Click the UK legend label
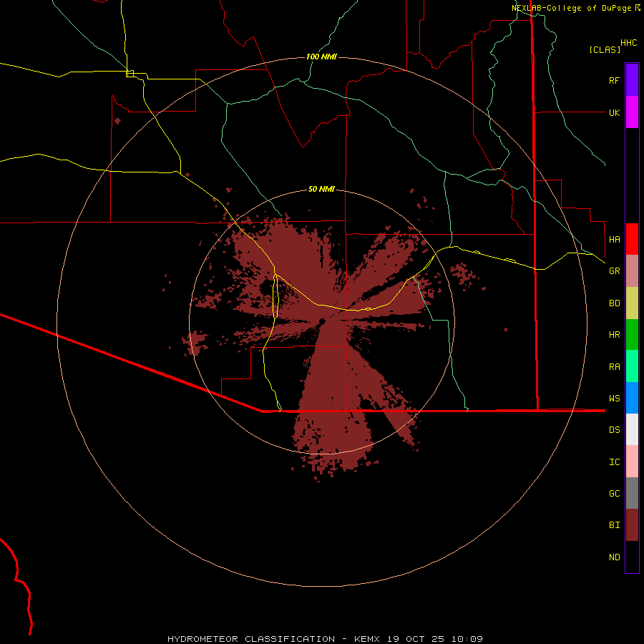Screen dimensions: 644x644 614,112
